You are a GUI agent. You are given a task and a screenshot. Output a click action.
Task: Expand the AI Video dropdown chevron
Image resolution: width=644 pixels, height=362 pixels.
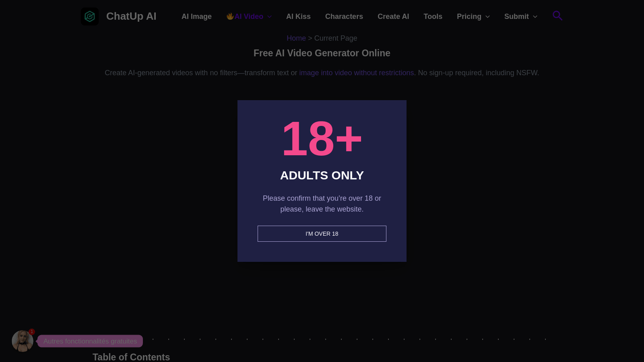[x=269, y=17]
